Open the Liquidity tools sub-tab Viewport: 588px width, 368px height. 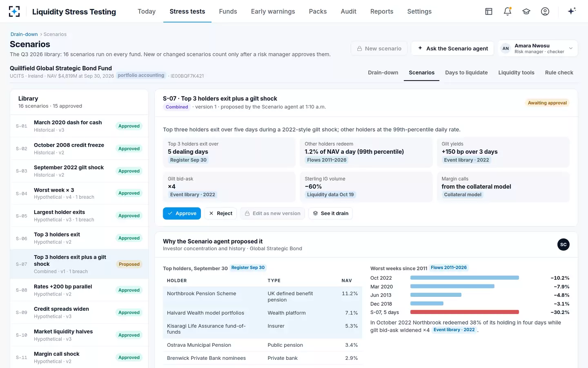coord(516,73)
